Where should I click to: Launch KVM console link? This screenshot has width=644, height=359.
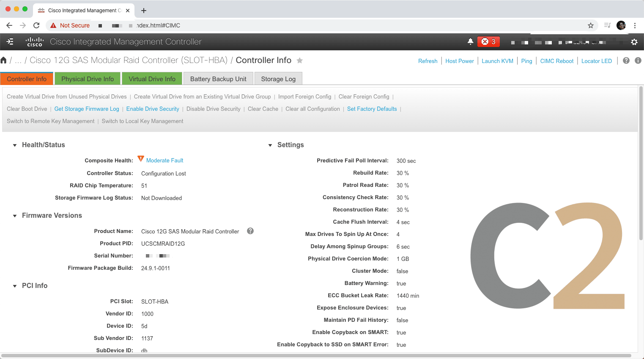(497, 61)
